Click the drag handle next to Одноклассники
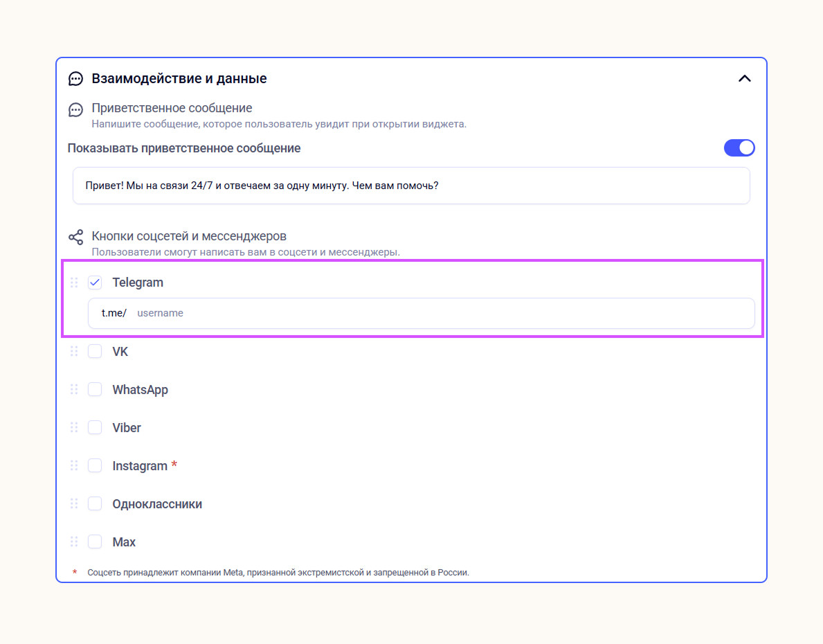Image resolution: width=823 pixels, height=644 pixels. pos(74,504)
